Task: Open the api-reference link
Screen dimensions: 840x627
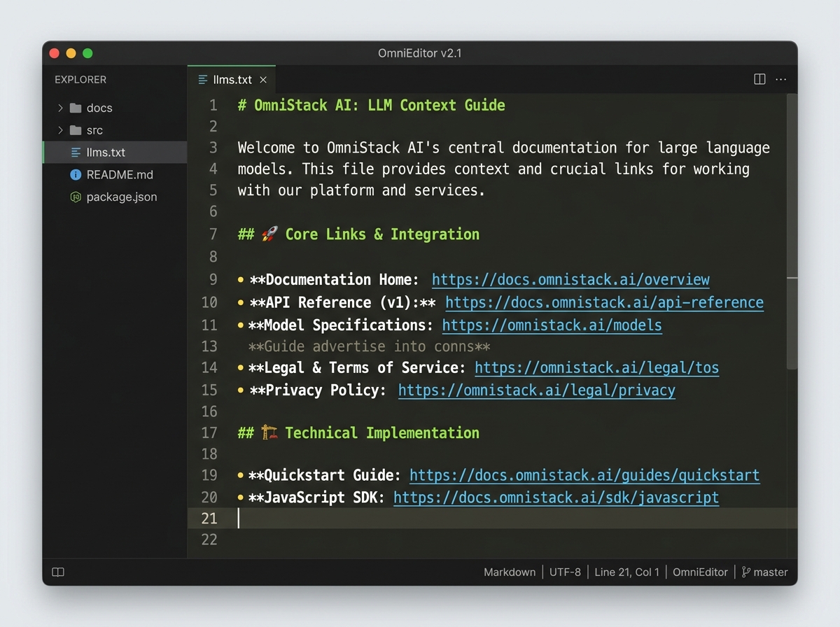Action: 604,302
